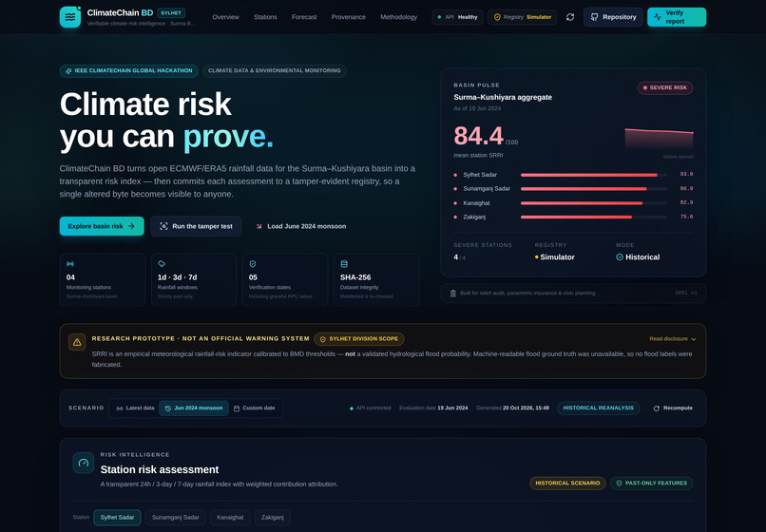This screenshot has height=532, width=766.
Task: Click the API Healthy status pill
Action: coord(458,17)
